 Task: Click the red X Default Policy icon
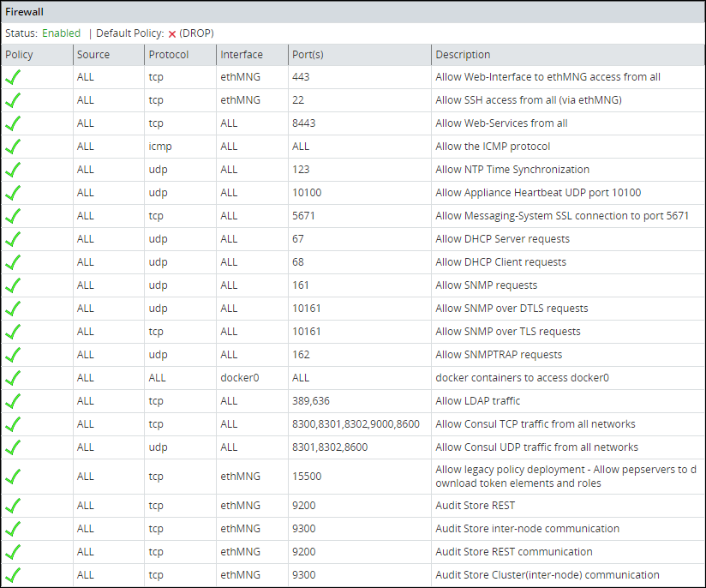coord(172,34)
